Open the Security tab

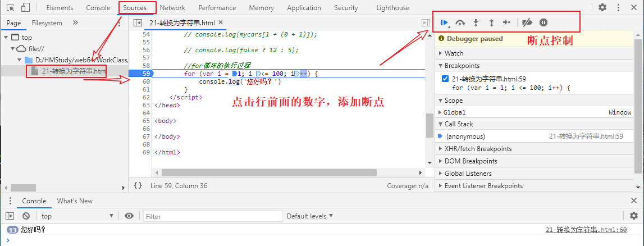(x=346, y=8)
